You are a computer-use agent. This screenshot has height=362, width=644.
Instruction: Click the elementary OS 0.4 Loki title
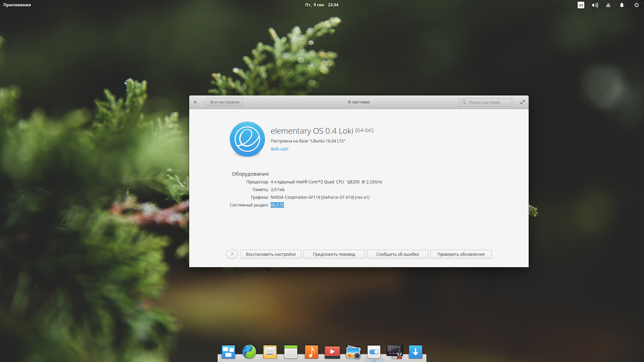(312, 131)
